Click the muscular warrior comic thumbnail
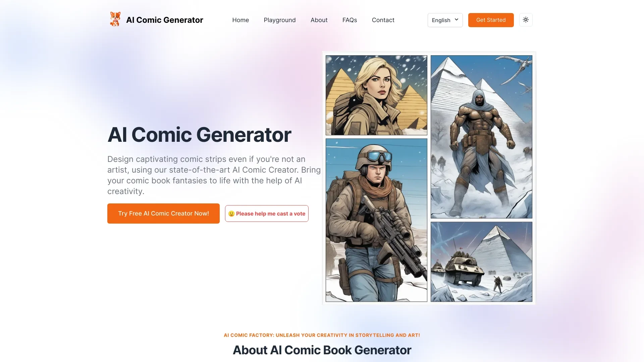Screen dimensions: 644x362 tap(481, 136)
